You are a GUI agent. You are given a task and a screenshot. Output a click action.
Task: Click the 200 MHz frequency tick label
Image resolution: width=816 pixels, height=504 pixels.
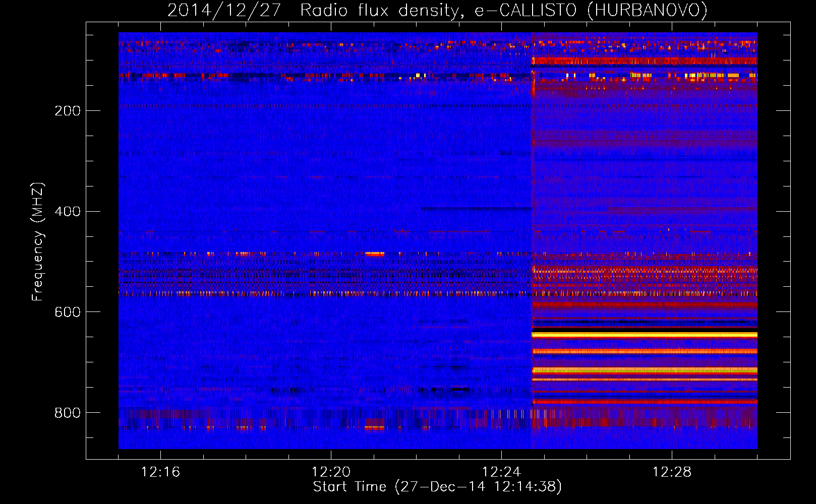68,111
